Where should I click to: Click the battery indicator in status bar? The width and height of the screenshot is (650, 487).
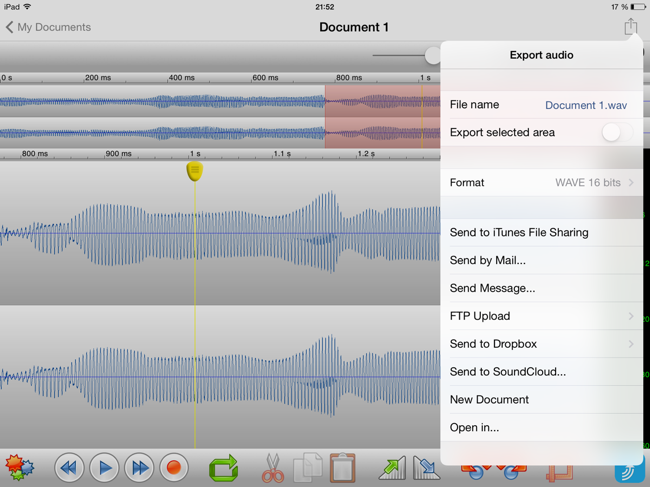(638, 7)
